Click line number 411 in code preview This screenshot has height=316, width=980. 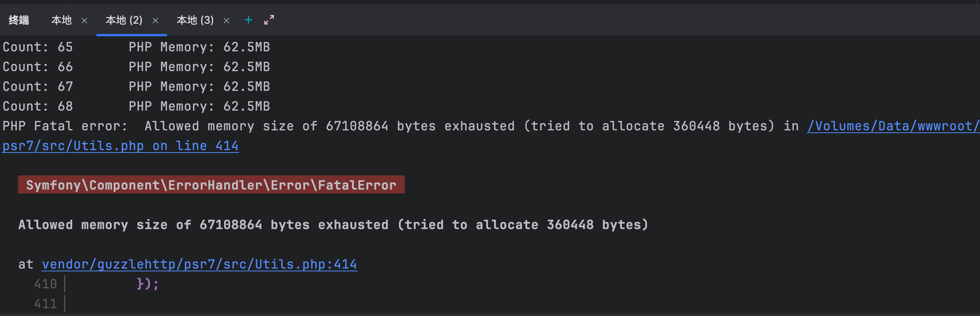(46, 304)
